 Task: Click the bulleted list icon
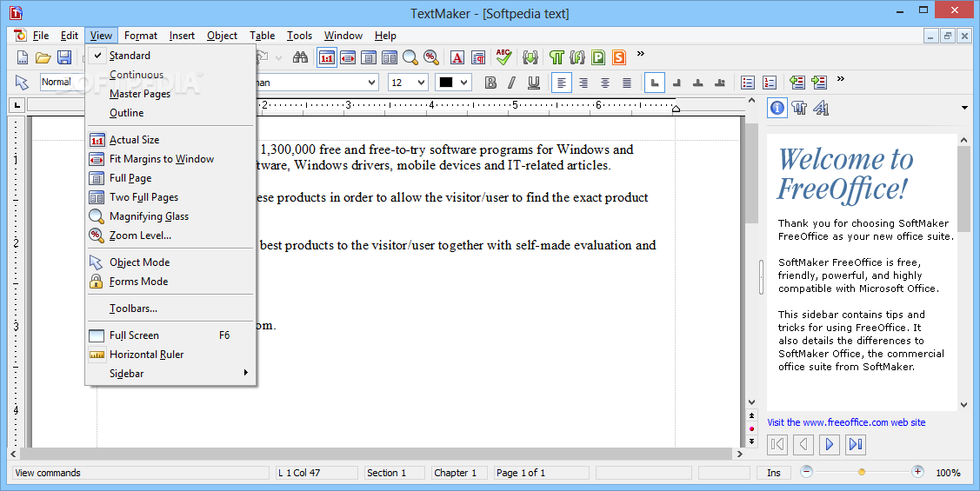(x=748, y=83)
